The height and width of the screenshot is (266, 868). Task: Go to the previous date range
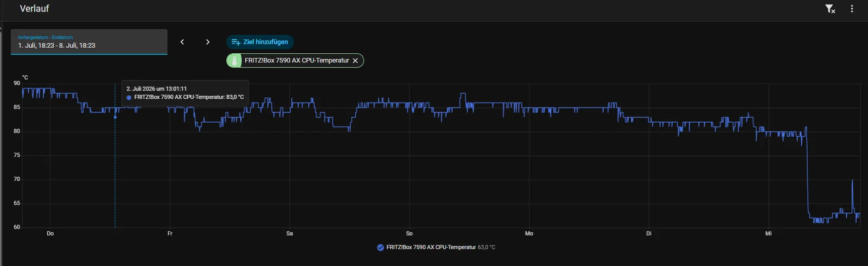(182, 42)
